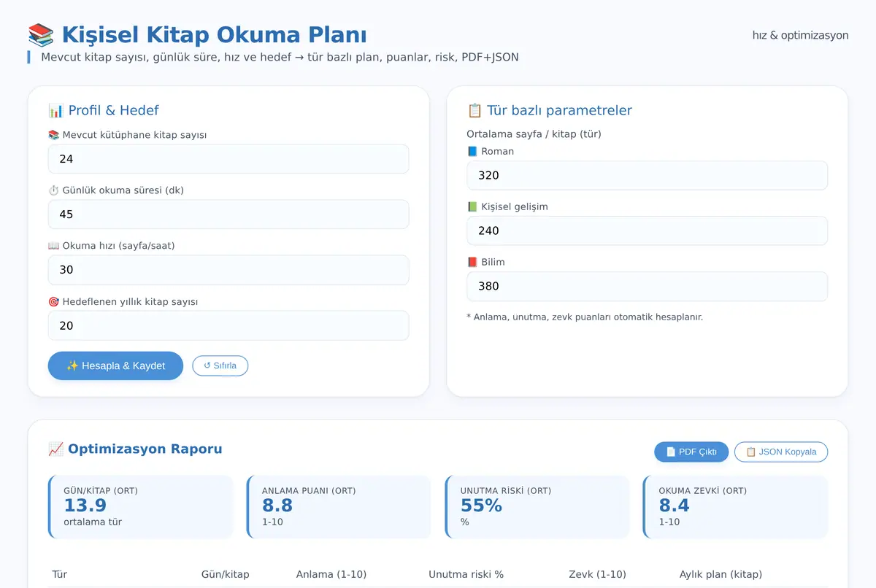Image resolution: width=876 pixels, height=588 pixels.
Task: Click the red book icon beside Bilim
Action: (472, 262)
